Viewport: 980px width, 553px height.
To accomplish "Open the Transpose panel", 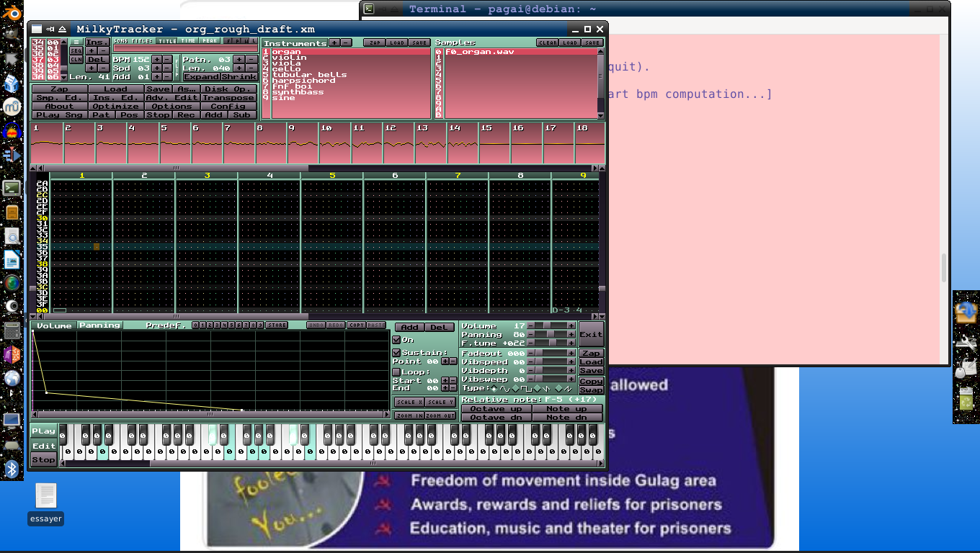I will (228, 98).
